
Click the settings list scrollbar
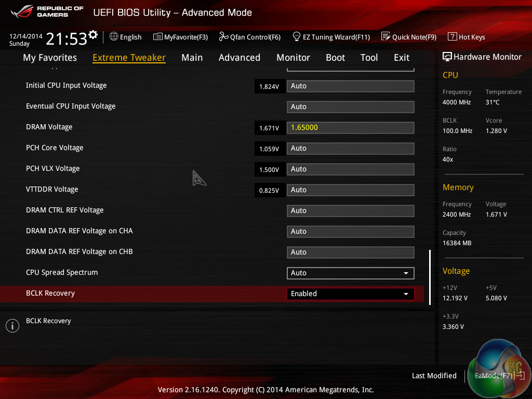(430, 277)
